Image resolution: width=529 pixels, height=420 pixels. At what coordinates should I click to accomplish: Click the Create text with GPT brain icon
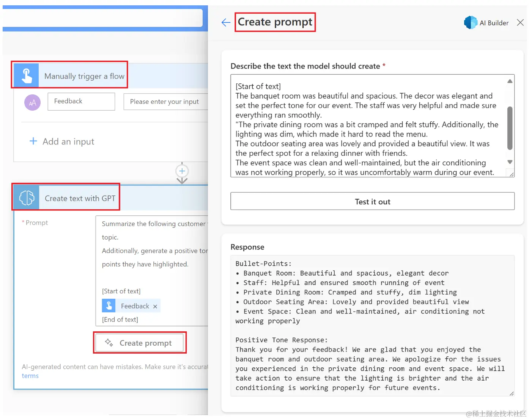27,197
